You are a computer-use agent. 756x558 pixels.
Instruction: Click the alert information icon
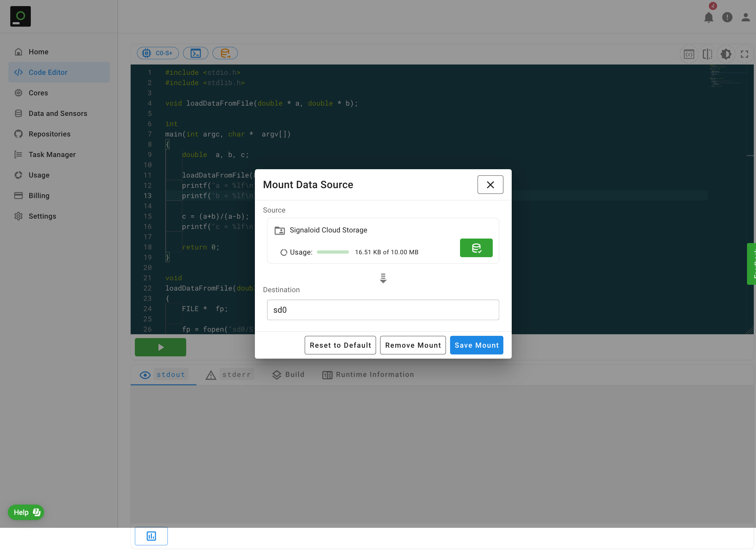click(x=727, y=17)
